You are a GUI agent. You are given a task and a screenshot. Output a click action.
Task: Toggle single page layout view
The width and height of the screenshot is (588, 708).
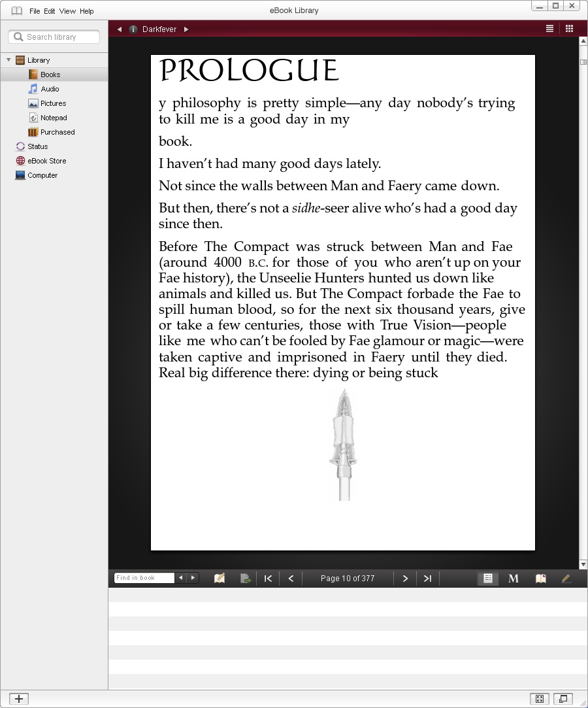(x=488, y=579)
